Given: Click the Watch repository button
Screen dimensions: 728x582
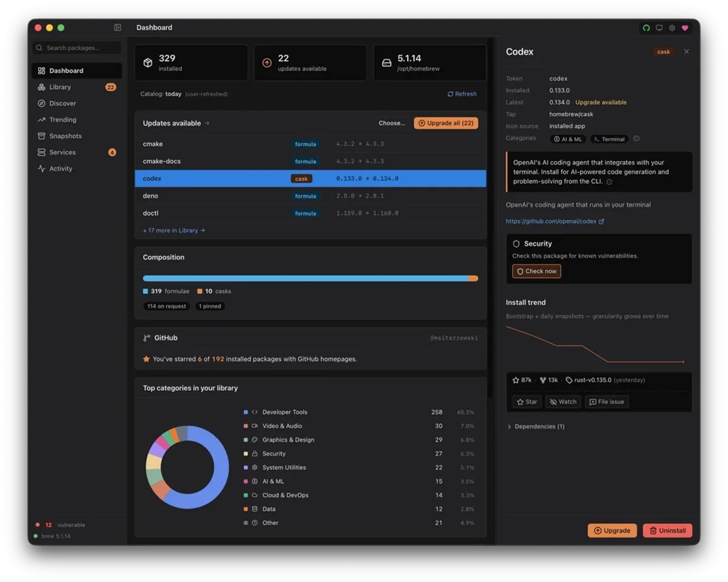Looking at the screenshot, I should [563, 402].
